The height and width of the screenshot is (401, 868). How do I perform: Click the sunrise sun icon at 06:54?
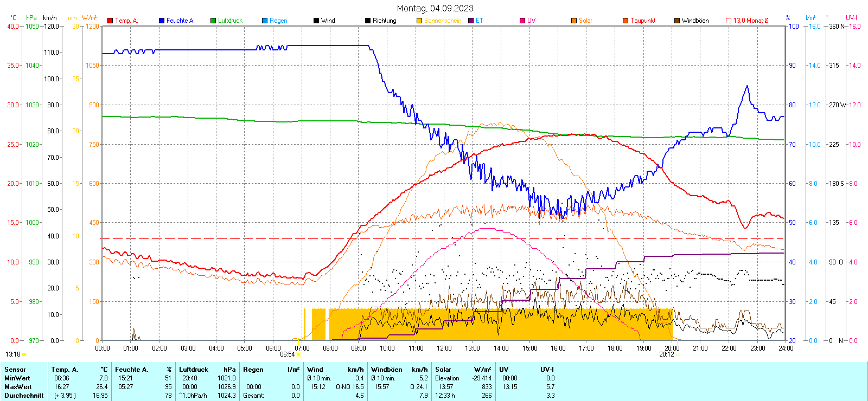click(x=298, y=355)
